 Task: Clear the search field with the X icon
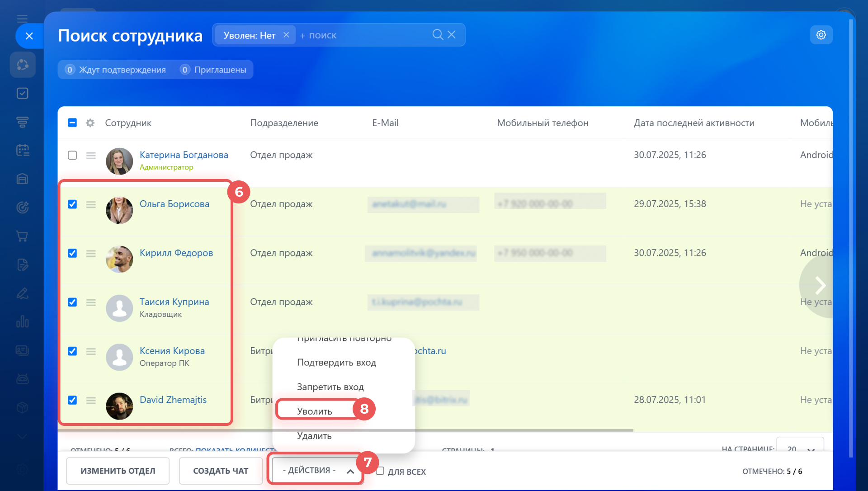[452, 35]
